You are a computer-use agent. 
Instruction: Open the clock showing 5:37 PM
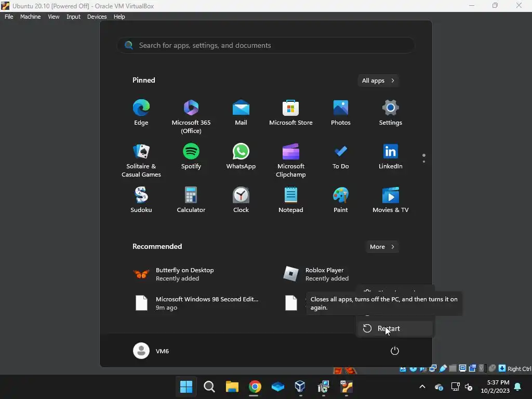coord(495,387)
